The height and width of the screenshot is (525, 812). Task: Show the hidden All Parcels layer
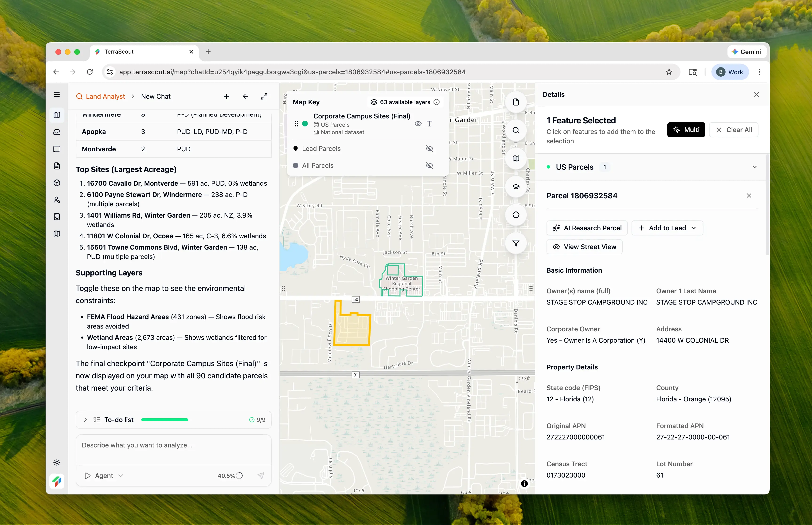pos(429,166)
